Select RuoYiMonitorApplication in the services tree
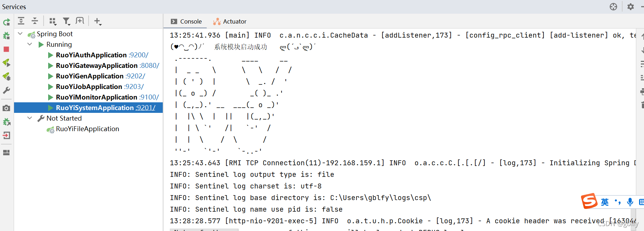Screen dimensions: 644x231 pyautogui.click(x=96, y=97)
